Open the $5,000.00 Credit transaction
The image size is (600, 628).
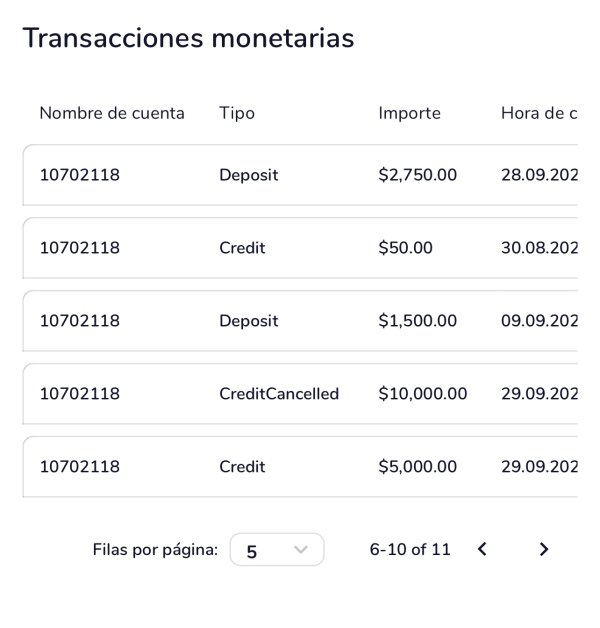[x=300, y=467]
